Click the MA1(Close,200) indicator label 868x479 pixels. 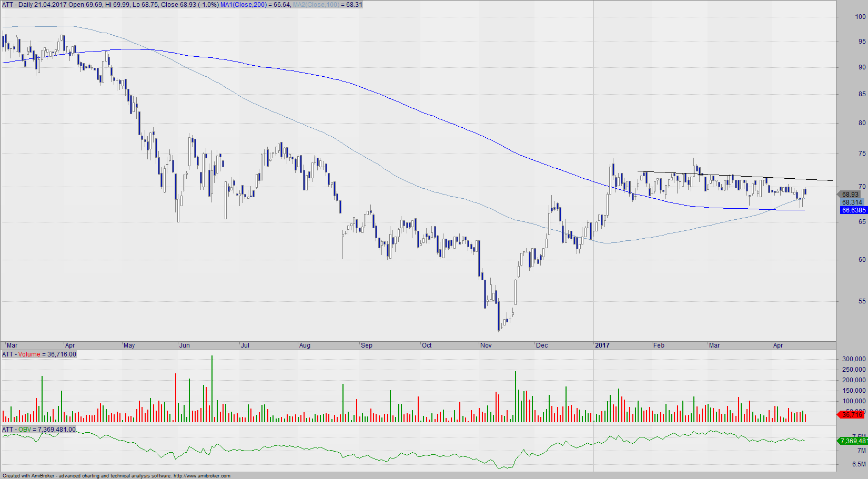click(243, 5)
